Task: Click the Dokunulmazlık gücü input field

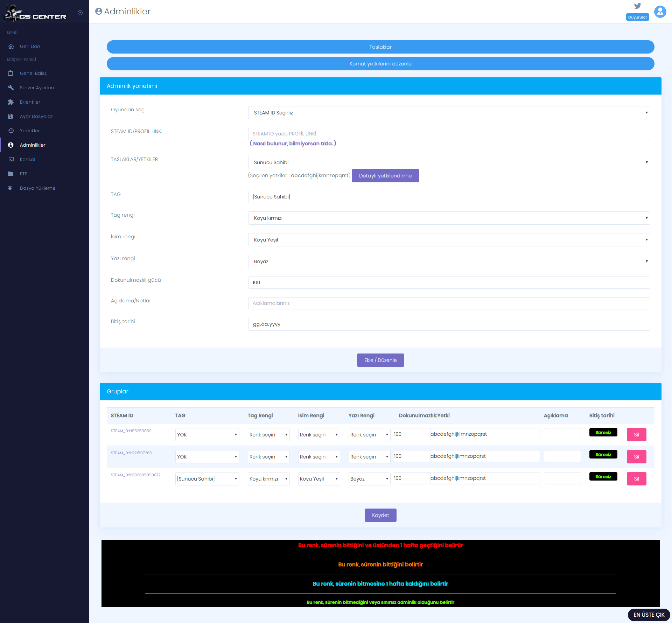Action: point(449,282)
